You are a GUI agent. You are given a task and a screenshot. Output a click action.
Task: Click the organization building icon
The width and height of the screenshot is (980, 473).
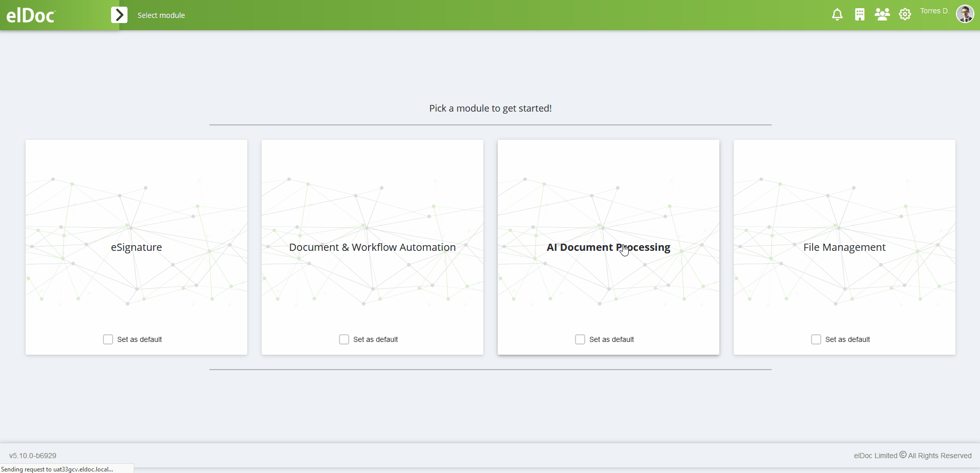(x=860, y=14)
